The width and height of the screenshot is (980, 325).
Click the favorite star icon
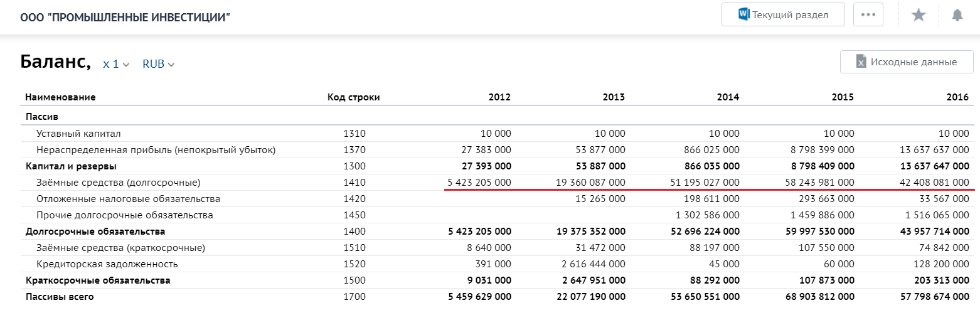click(x=919, y=15)
